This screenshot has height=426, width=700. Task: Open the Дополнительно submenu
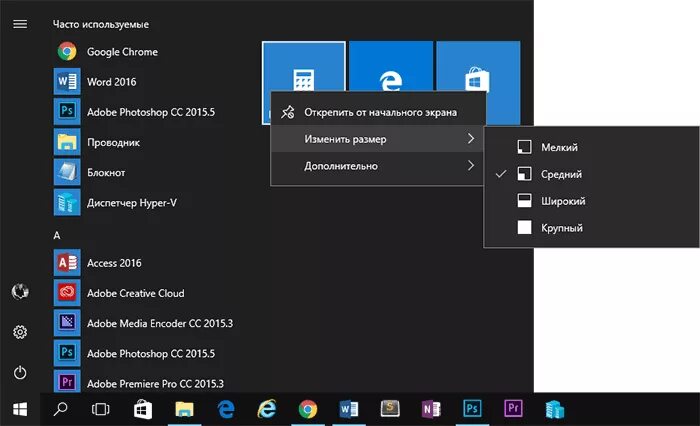378,166
